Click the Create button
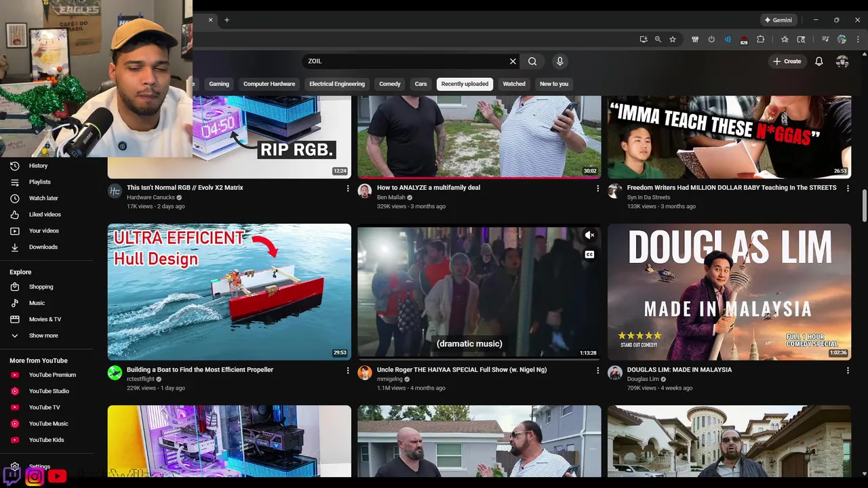Viewport: 868px width, 488px height. (787, 61)
